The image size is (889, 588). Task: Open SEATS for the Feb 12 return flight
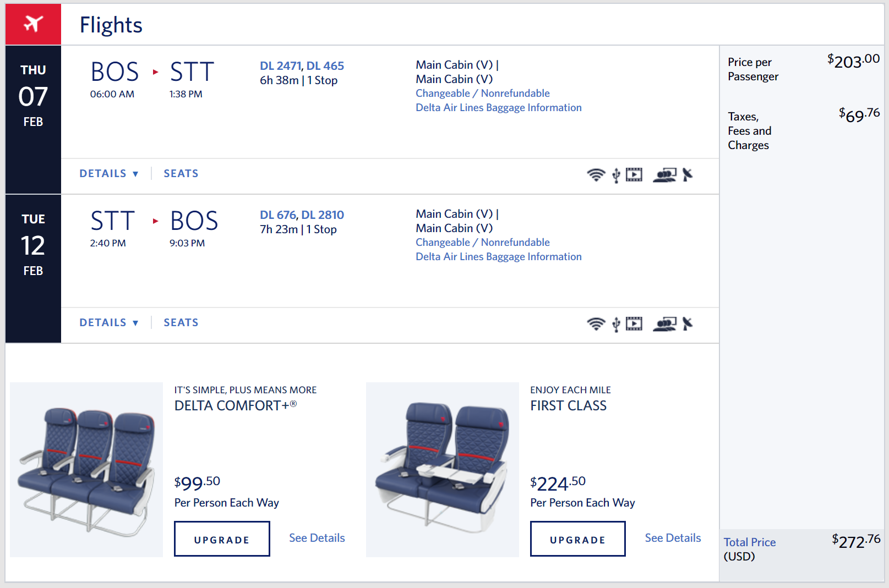click(x=181, y=323)
